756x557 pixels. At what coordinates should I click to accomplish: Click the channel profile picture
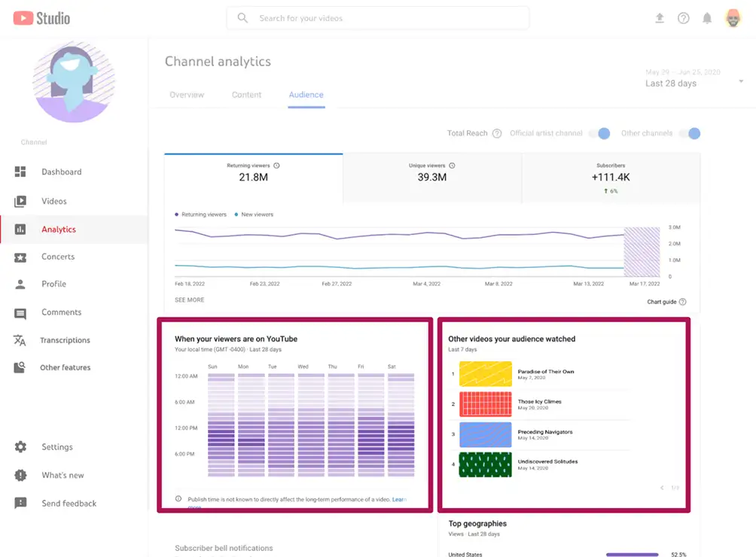tap(73, 82)
